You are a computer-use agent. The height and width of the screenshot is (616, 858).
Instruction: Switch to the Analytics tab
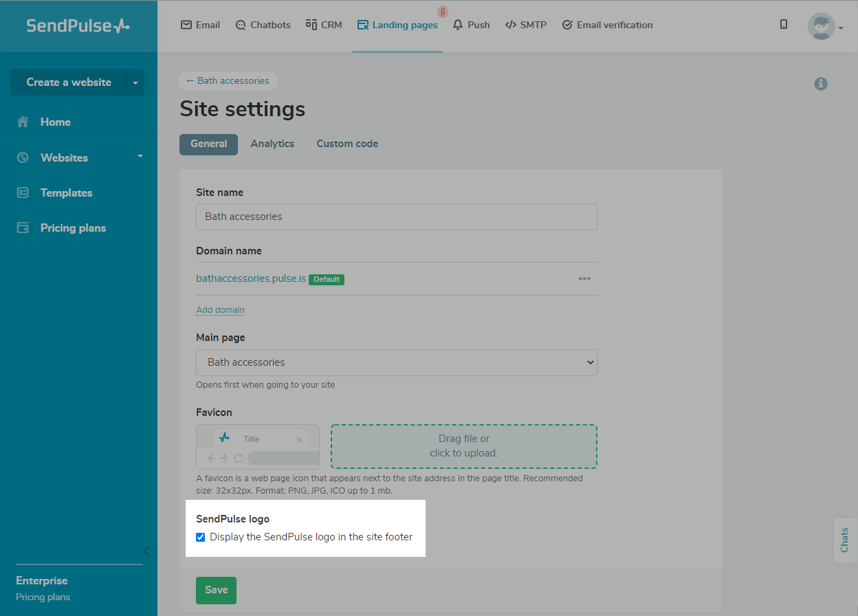click(x=272, y=144)
